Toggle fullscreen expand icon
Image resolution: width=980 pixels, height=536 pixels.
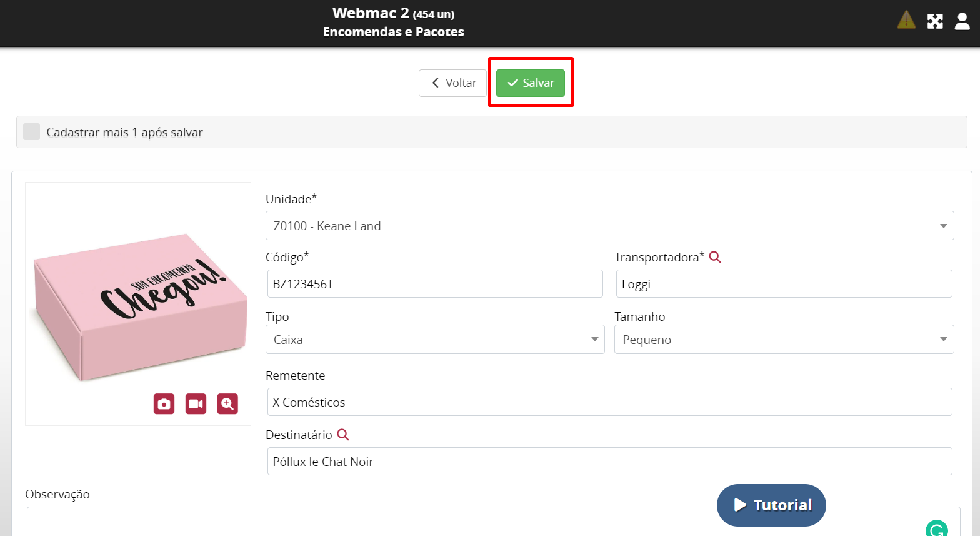[x=935, y=21]
